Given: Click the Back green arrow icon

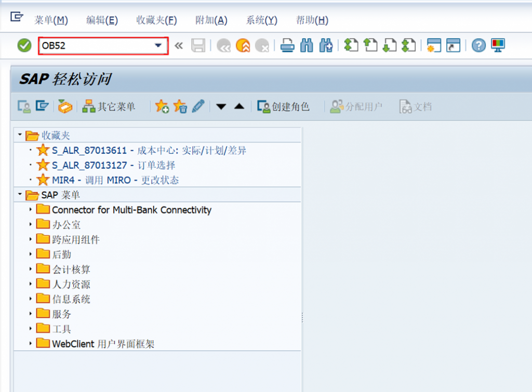Looking at the screenshot, I should coord(223,46).
